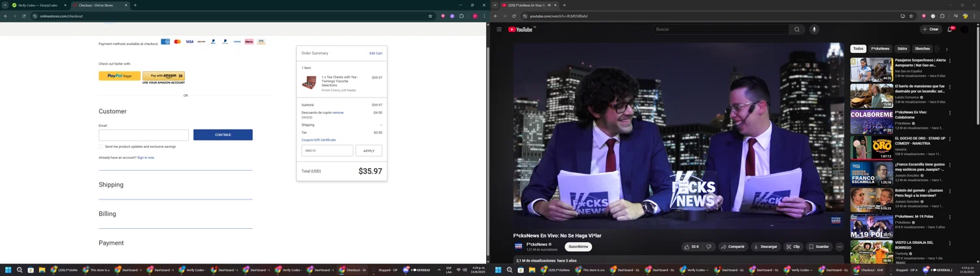980x276 pixels.
Task: Open the YouTube guide hamburger menu
Action: (x=499, y=29)
